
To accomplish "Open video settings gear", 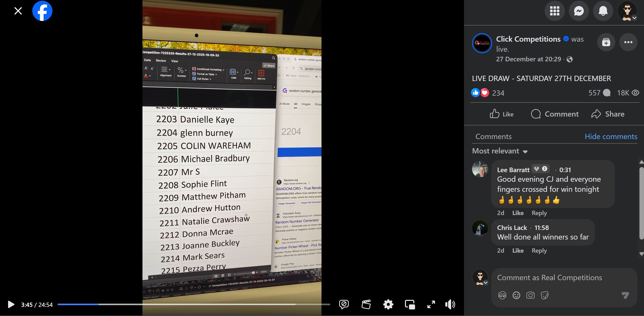I will pyautogui.click(x=388, y=304).
